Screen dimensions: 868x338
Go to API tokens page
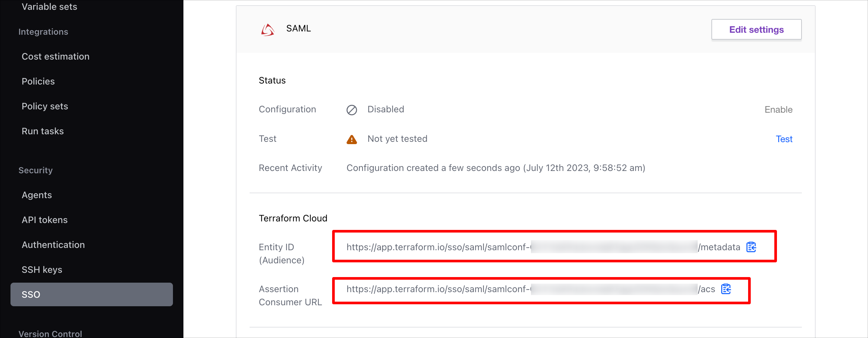[x=45, y=220]
